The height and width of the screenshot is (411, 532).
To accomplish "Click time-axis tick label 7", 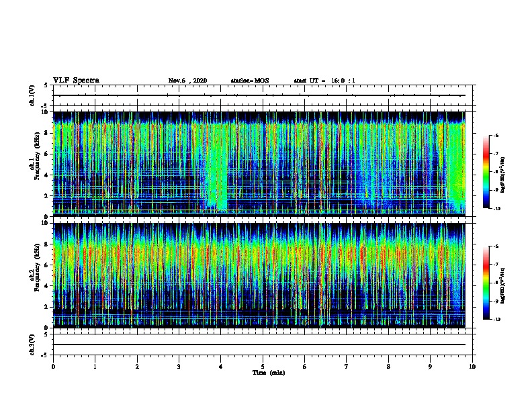I will point(347,367).
